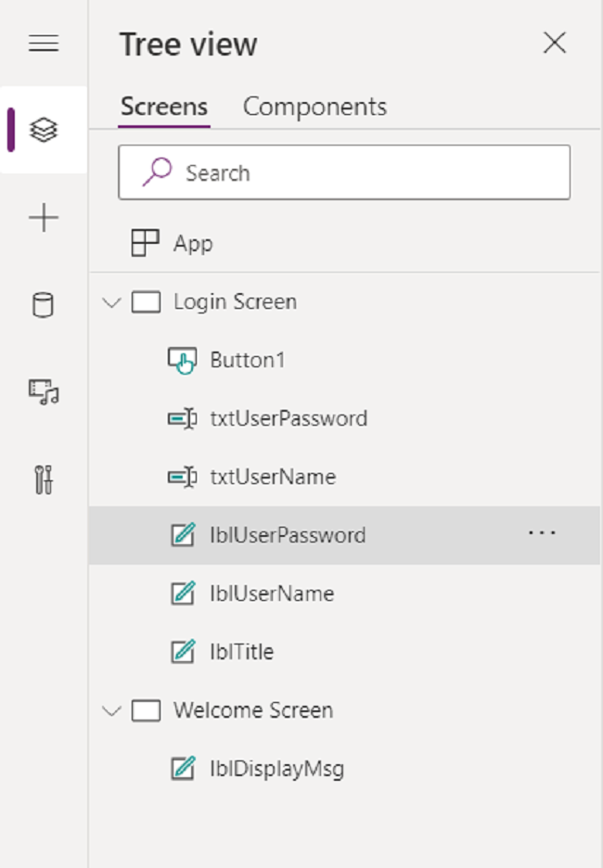
Task: Open the Data sources icon
Action: click(44, 304)
